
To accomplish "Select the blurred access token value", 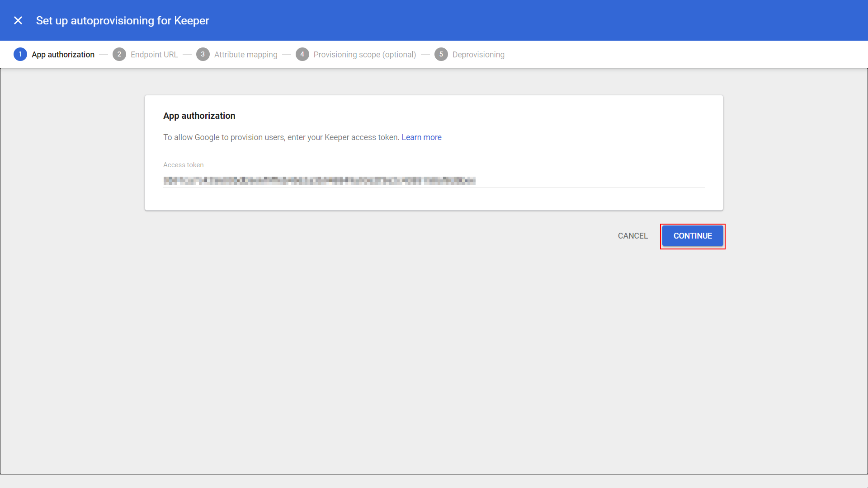I will coord(320,180).
